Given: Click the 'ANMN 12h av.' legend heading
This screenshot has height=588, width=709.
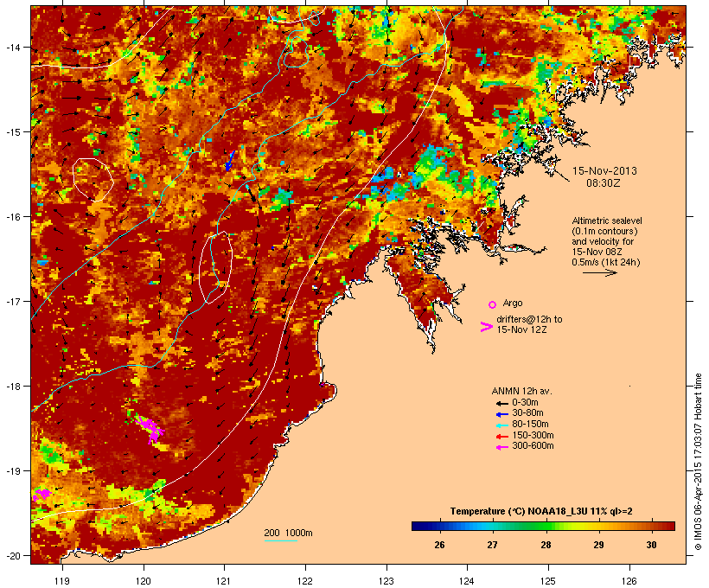Looking at the screenshot, I should pyautogui.click(x=521, y=391).
